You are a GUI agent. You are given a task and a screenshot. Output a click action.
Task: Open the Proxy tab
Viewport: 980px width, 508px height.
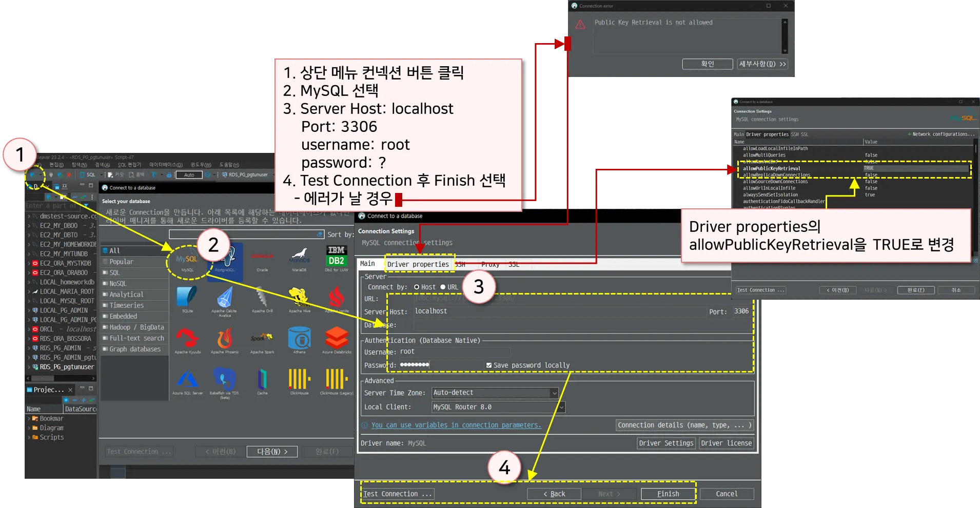click(x=490, y=265)
